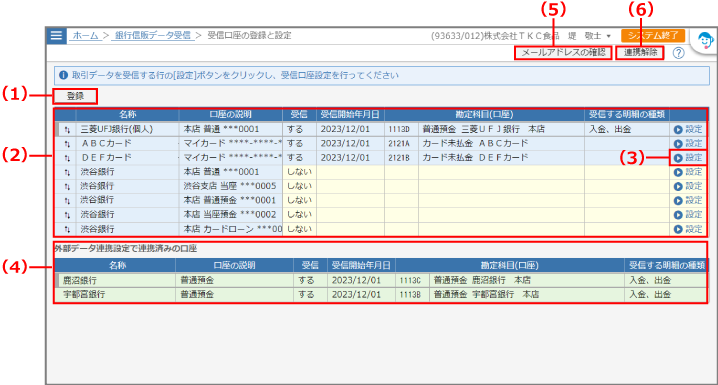The width and height of the screenshot is (718, 385).
Task: Click the 登録 button
Action: [75, 96]
